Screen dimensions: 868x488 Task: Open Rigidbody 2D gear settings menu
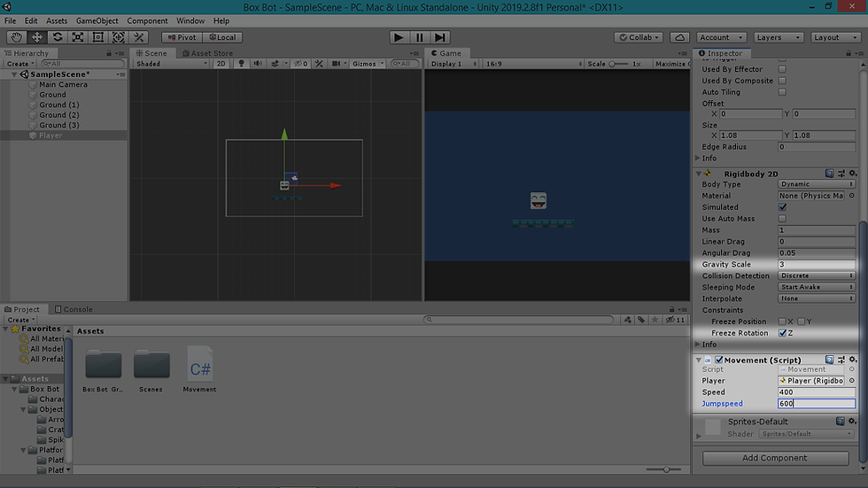point(853,174)
